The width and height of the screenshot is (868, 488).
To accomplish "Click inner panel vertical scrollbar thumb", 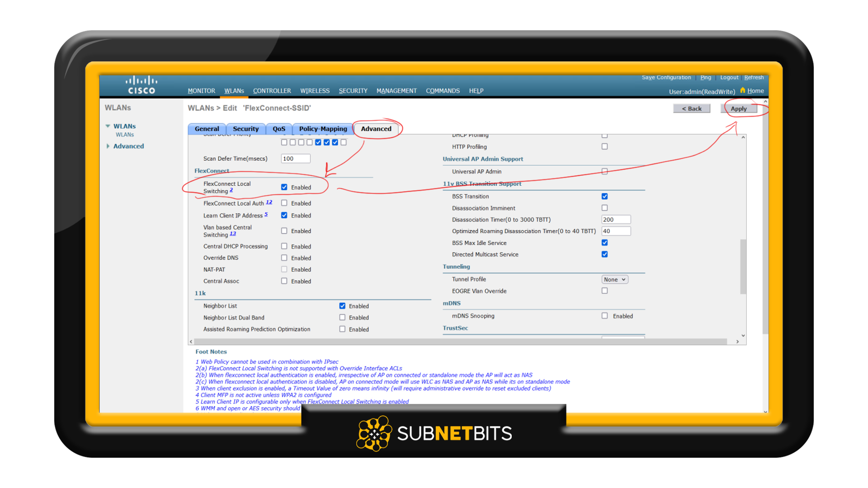I will click(x=743, y=267).
